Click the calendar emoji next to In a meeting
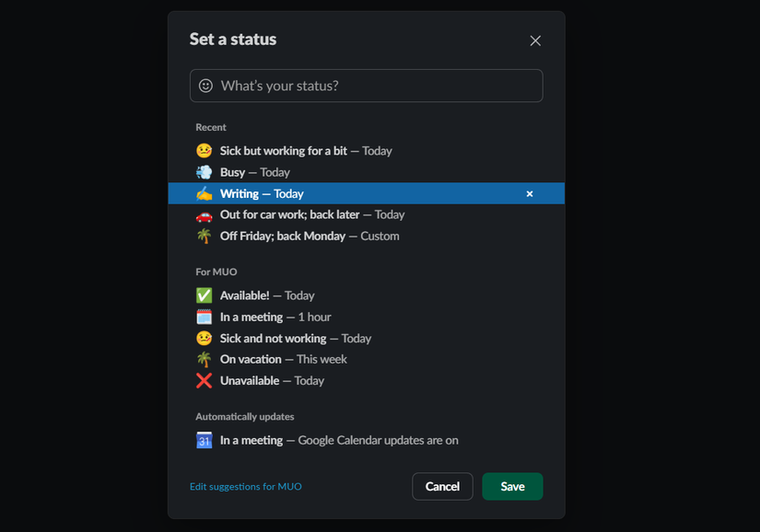 coord(204,317)
